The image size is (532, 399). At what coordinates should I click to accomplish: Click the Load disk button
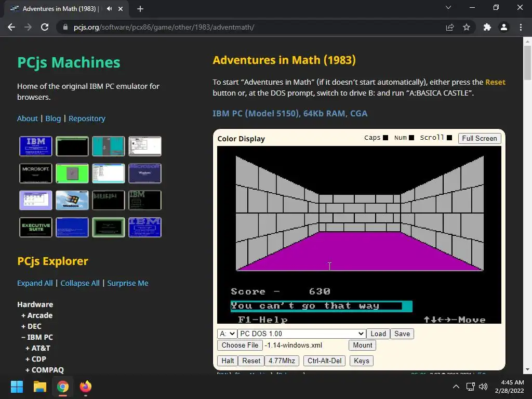click(378, 334)
